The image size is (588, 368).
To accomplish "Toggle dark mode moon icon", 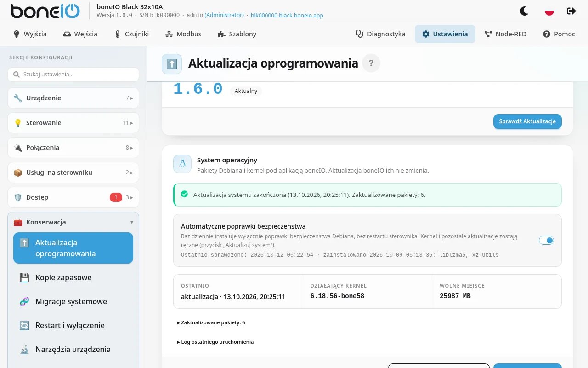I will [x=524, y=11].
